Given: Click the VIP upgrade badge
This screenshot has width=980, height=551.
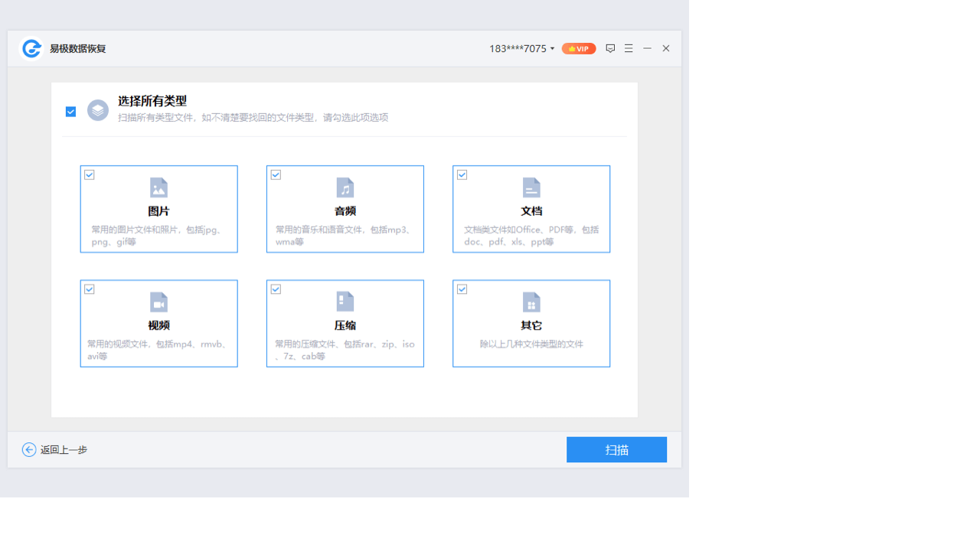Looking at the screenshot, I should (x=579, y=48).
